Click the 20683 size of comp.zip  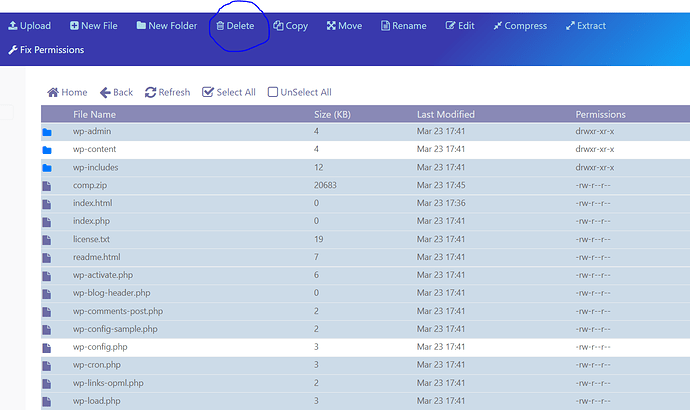tap(325, 185)
